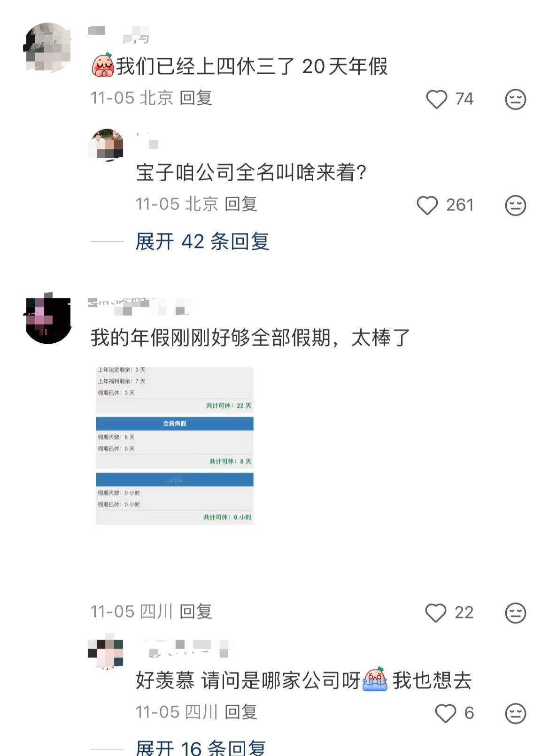Reply to the 四川 年假 comment
The image size is (549, 756).
pyautogui.click(x=196, y=612)
